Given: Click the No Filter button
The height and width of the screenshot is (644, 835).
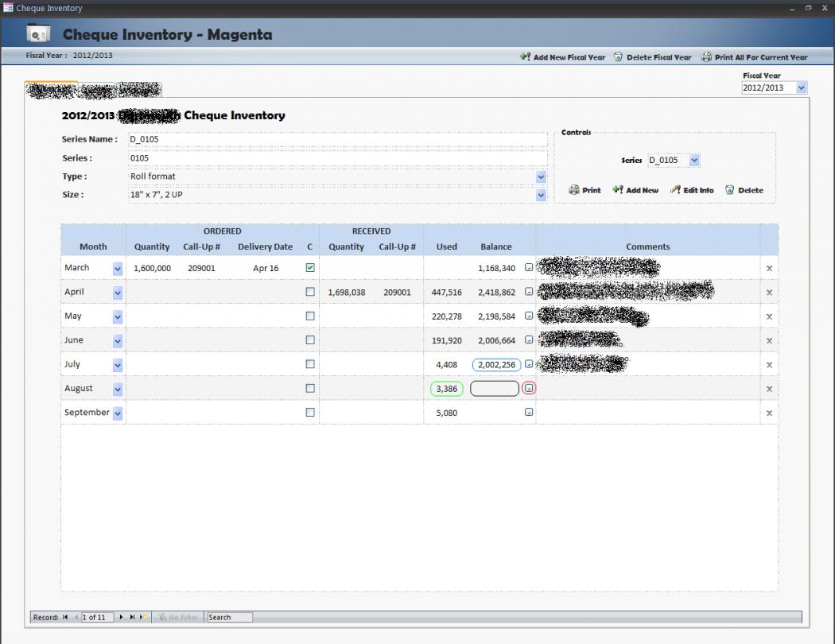Looking at the screenshot, I should tap(178, 618).
